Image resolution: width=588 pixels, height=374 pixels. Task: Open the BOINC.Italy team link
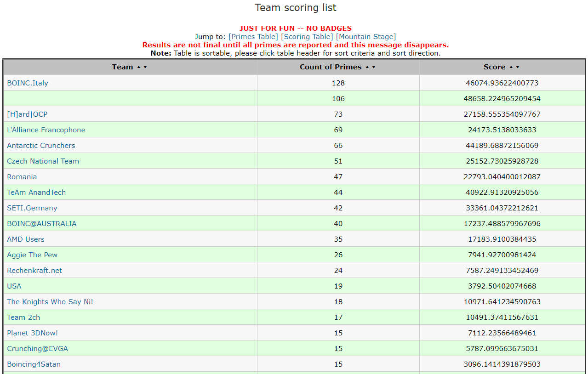click(28, 83)
